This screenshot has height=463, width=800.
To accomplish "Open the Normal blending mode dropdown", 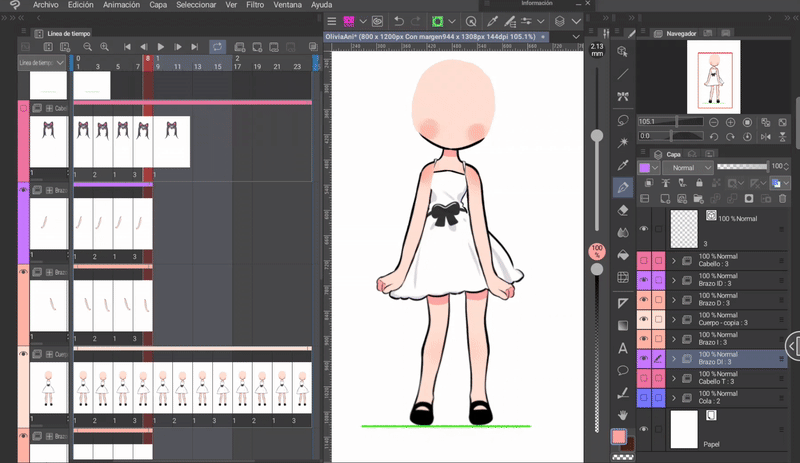I will 686,167.
